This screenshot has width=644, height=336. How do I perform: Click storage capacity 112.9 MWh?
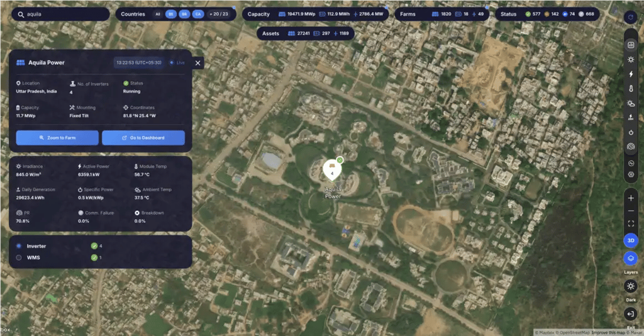[x=335, y=14]
